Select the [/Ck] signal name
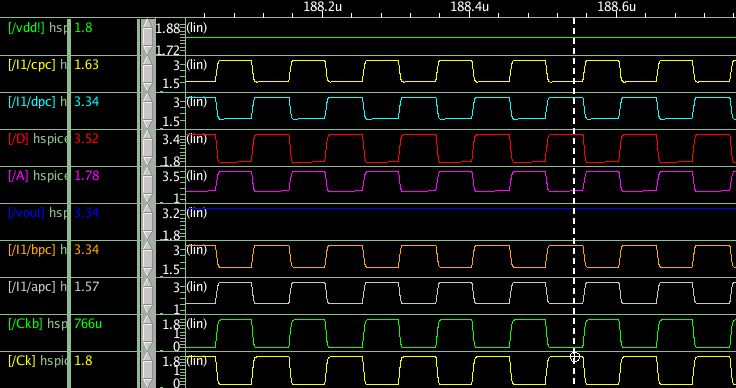This screenshot has height=388, width=736. [22, 361]
